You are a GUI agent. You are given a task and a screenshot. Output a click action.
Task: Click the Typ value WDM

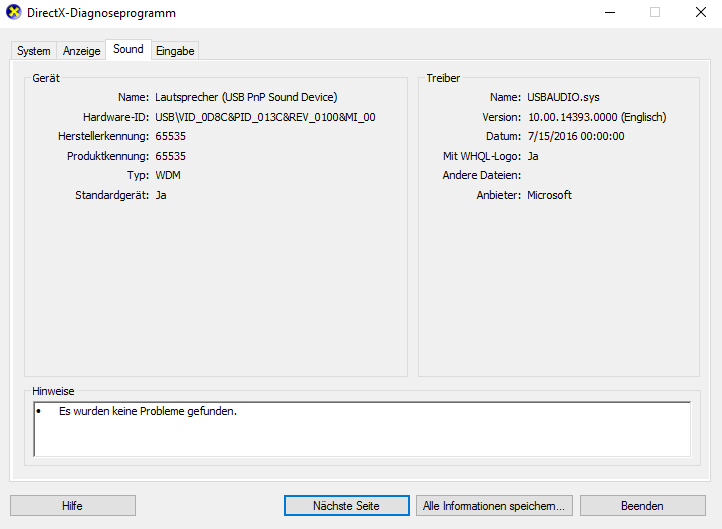click(168, 175)
